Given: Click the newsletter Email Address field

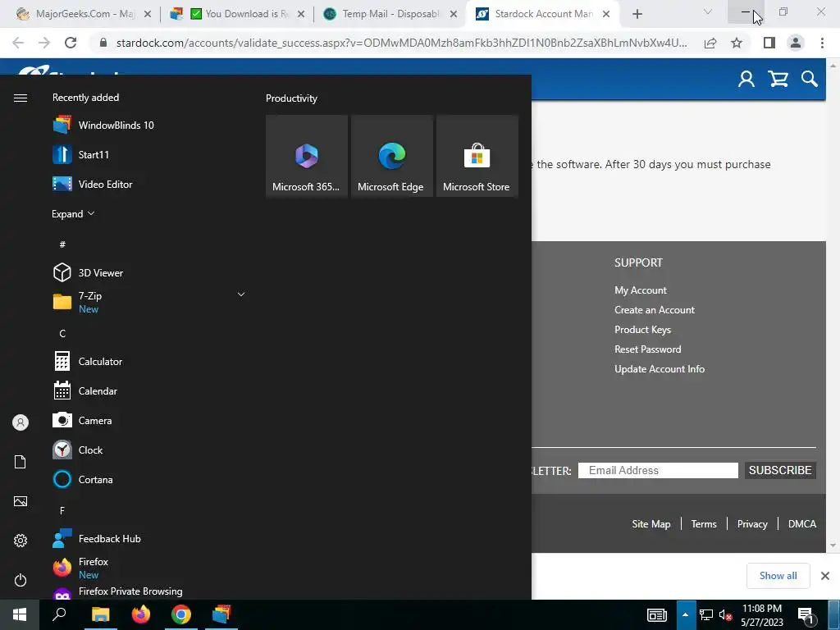Looking at the screenshot, I should (x=658, y=470).
